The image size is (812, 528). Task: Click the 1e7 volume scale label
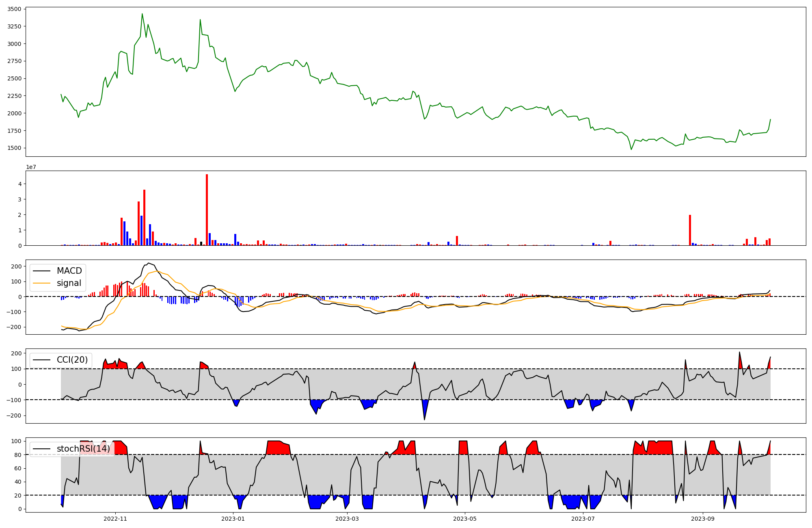click(x=31, y=167)
